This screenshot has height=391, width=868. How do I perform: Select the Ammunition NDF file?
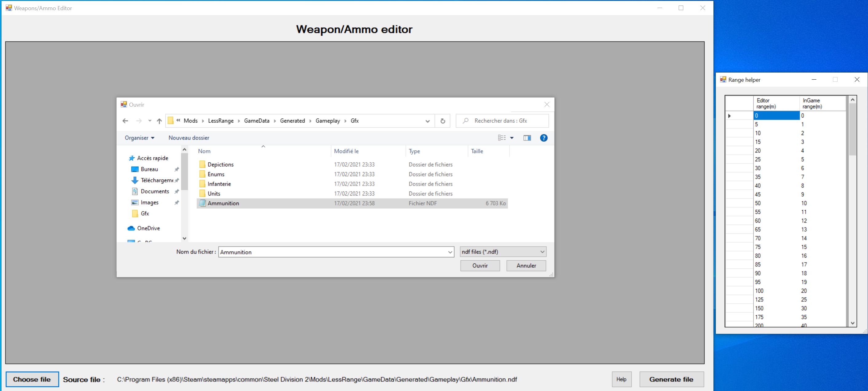click(x=352, y=203)
